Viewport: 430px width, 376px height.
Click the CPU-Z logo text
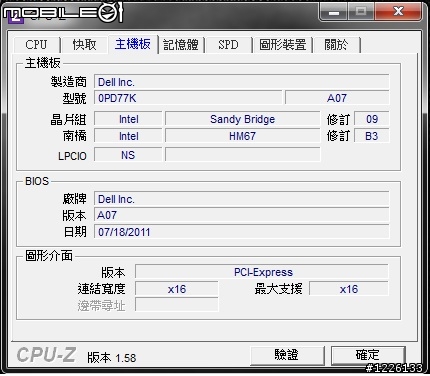coord(46,355)
